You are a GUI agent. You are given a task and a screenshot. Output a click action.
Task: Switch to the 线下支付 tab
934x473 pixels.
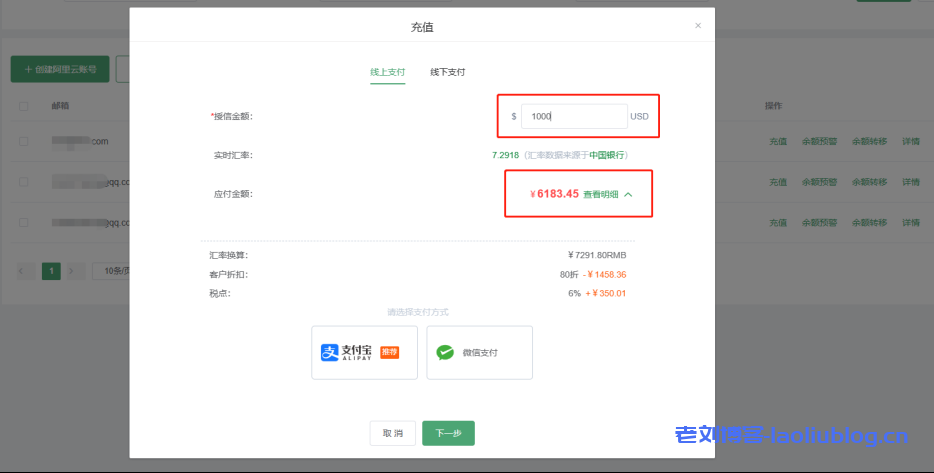[x=447, y=72]
